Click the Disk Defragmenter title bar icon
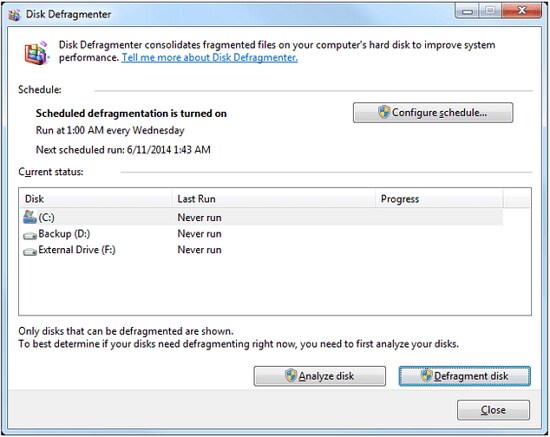 tap(14, 15)
